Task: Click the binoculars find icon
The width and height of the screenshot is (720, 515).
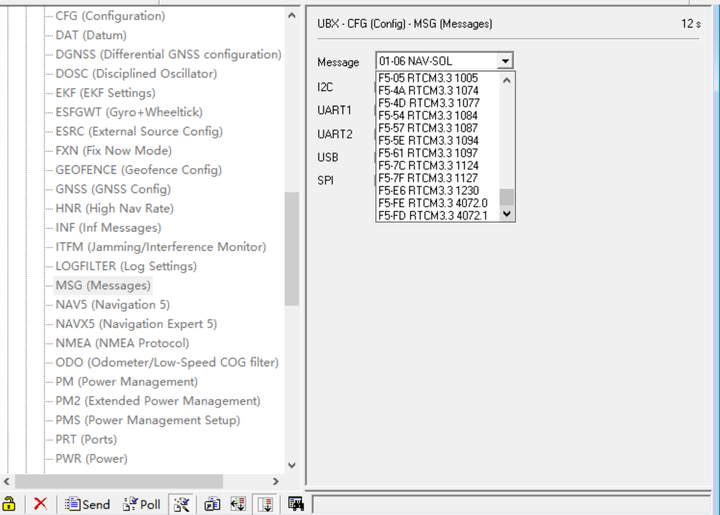Action: coord(296,504)
